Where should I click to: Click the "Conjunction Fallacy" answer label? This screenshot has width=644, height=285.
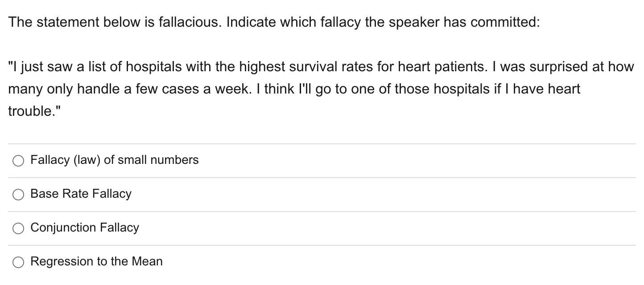coord(85,228)
